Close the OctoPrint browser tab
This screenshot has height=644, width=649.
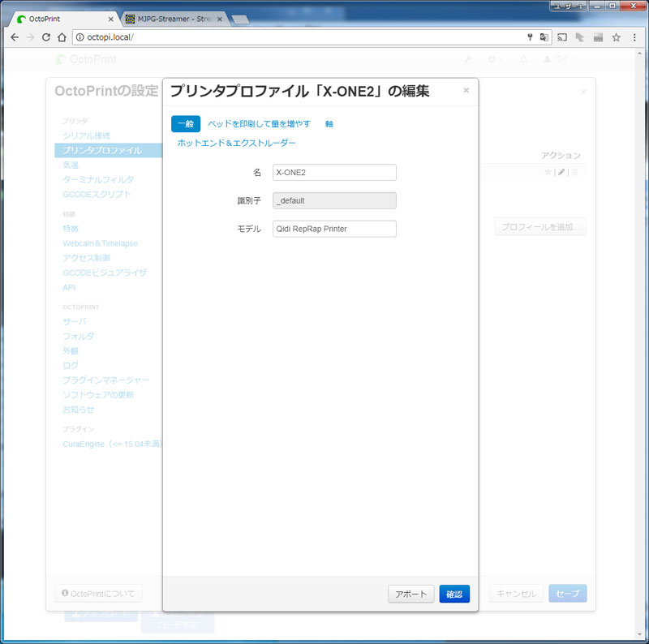click(x=110, y=19)
